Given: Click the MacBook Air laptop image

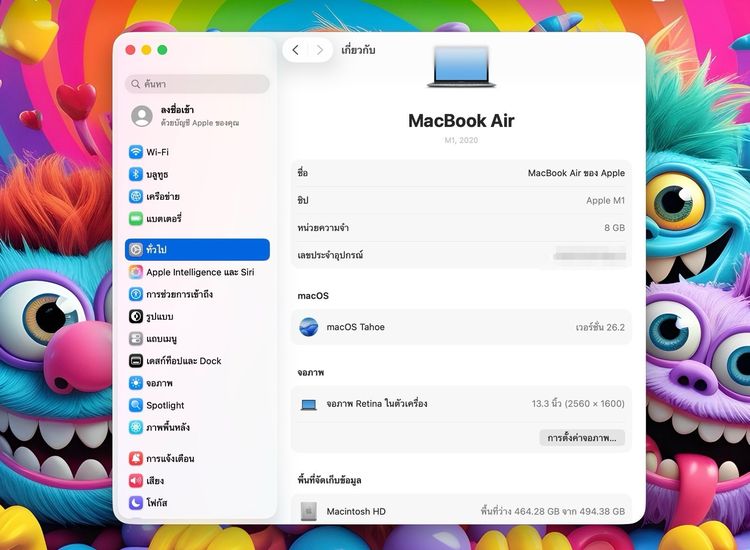Looking at the screenshot, I should click(461, 66).
